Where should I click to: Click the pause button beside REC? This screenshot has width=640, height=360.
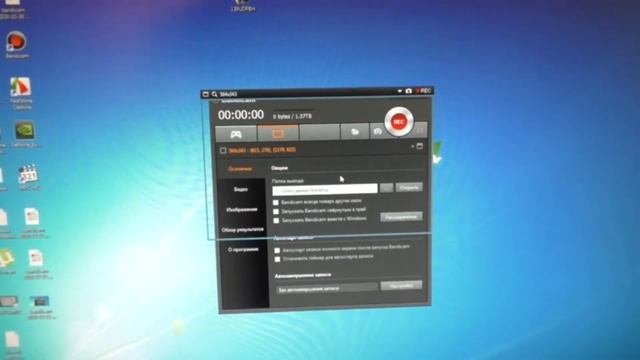(x=420, y=130)
